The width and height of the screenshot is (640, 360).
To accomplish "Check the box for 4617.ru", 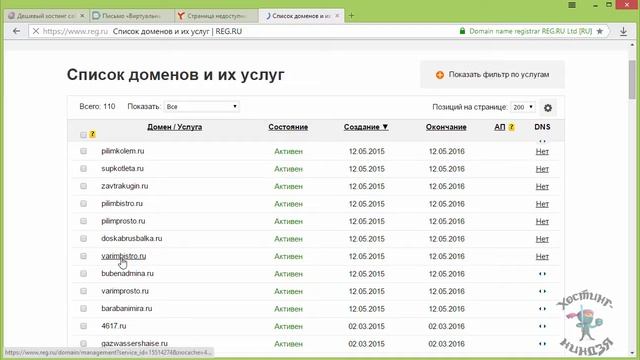I will click(83, 326).
